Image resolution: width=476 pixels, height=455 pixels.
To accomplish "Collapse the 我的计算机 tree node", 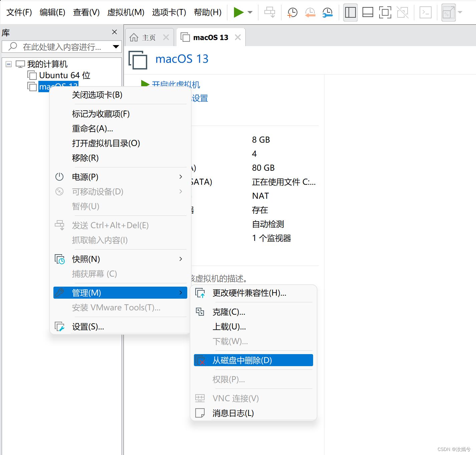I will tap(9, 64).
